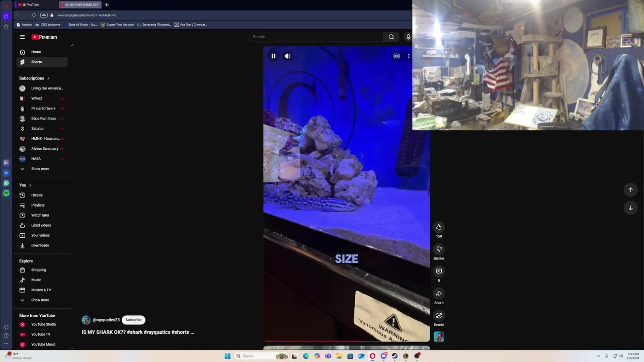Screen dimensions: 644x362
Task: Focus the YouTube search field
Action: [x=316, y=37]
